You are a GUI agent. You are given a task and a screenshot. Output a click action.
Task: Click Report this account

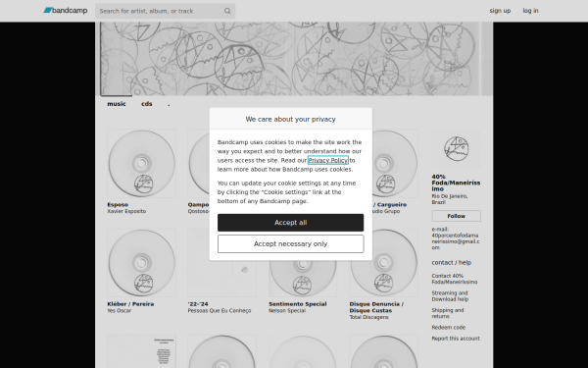(x=456, y=339)
